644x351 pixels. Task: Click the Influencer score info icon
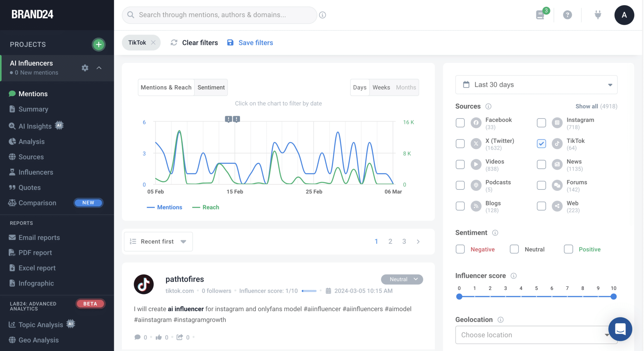pos(514,276)
